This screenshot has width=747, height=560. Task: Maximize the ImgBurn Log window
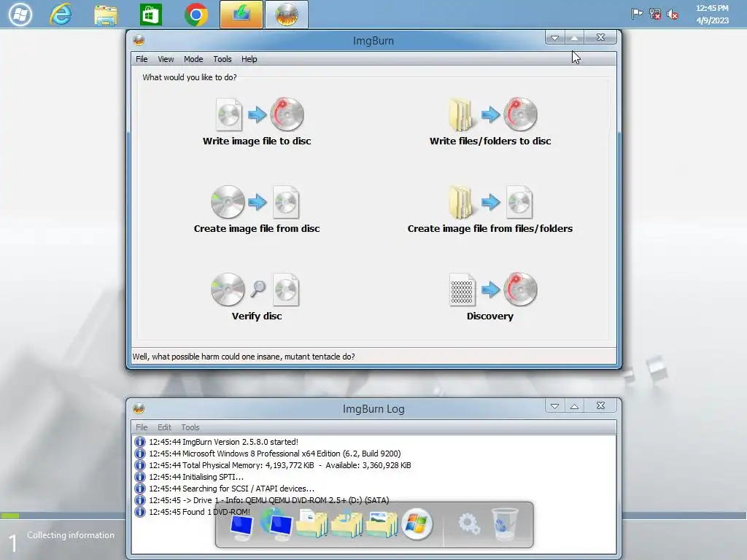tap(575, 405)
